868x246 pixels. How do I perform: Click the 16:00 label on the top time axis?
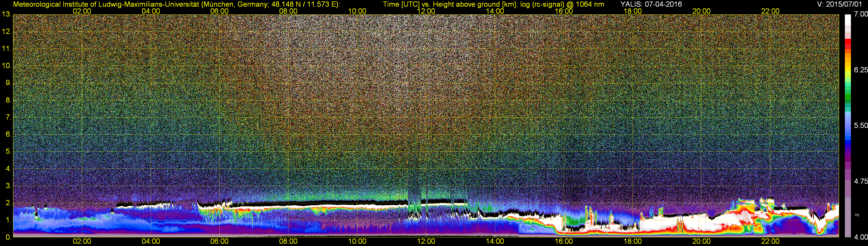click(x=564, y=11)
